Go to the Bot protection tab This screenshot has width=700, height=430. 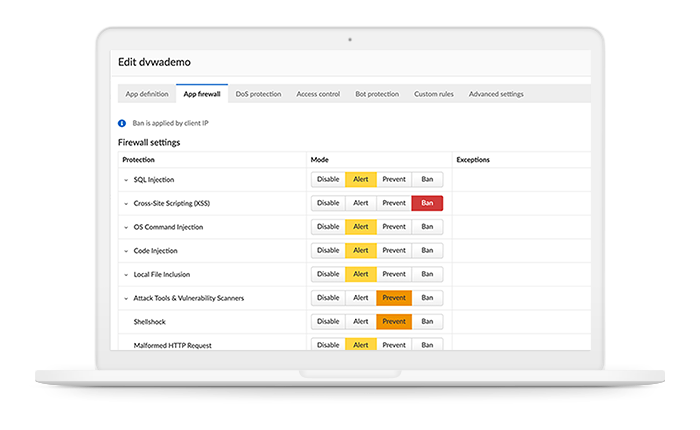pos(377,94)
